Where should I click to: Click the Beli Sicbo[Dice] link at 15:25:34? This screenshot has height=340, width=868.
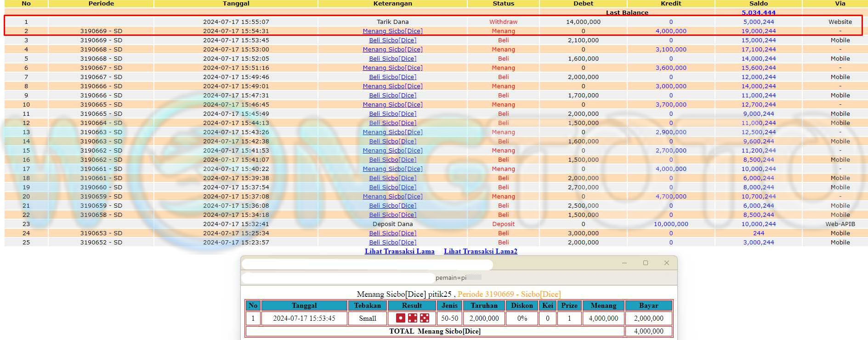coord(392,233)
